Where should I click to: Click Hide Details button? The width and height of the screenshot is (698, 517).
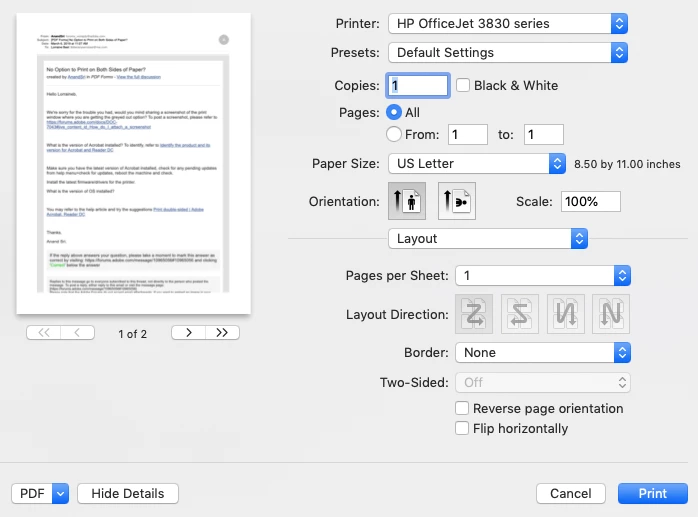click(128, 493)
